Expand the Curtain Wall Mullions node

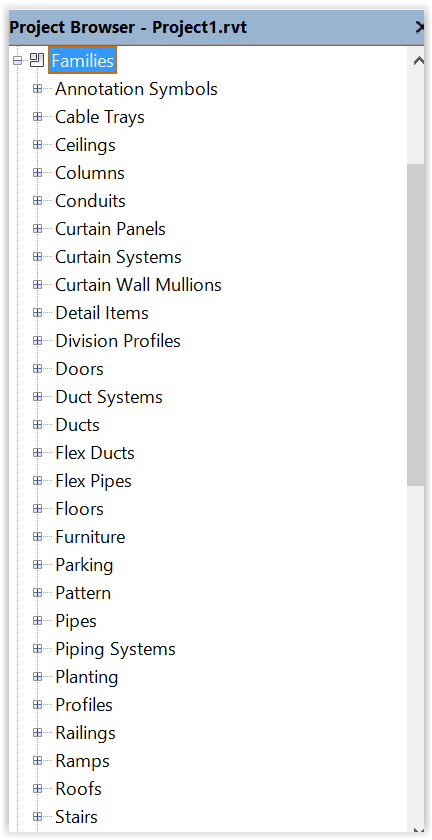[37, 284]
